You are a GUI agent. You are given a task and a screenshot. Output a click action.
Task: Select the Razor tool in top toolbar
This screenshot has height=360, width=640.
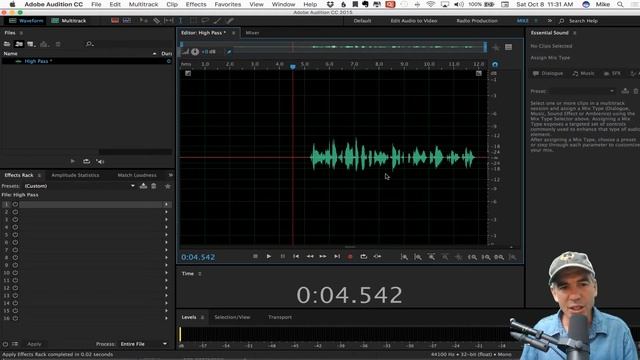click(x=156, y=20)
